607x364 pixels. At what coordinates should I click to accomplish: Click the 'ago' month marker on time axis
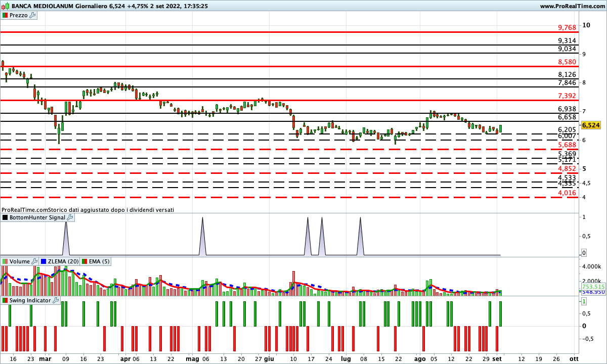(x=420, y=358)
